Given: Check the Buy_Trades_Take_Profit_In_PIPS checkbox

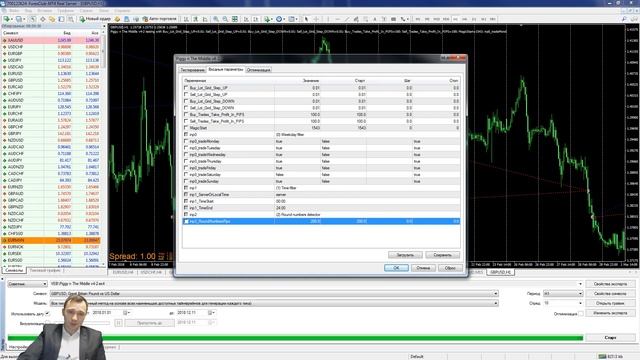Looking at the screenshot, I should (x=186, y=114).
